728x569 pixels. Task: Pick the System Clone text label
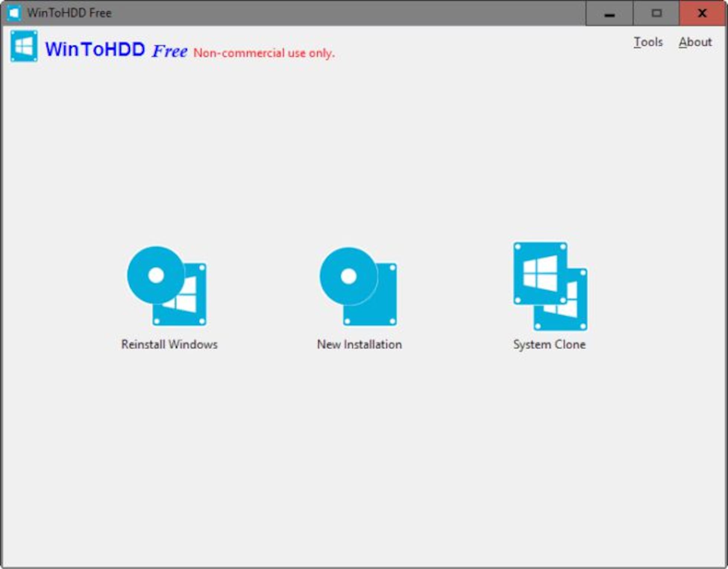pyautogui.click(x=549, y=344)
